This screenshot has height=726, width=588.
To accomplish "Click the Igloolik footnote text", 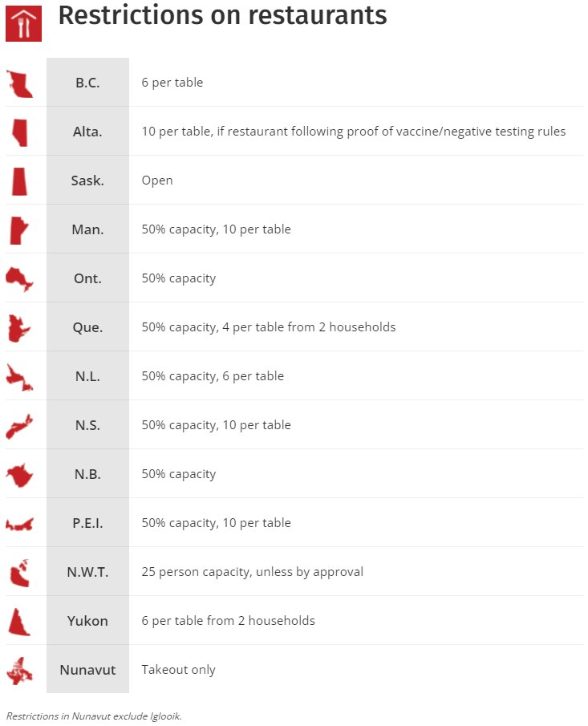I will click(94, 716).
